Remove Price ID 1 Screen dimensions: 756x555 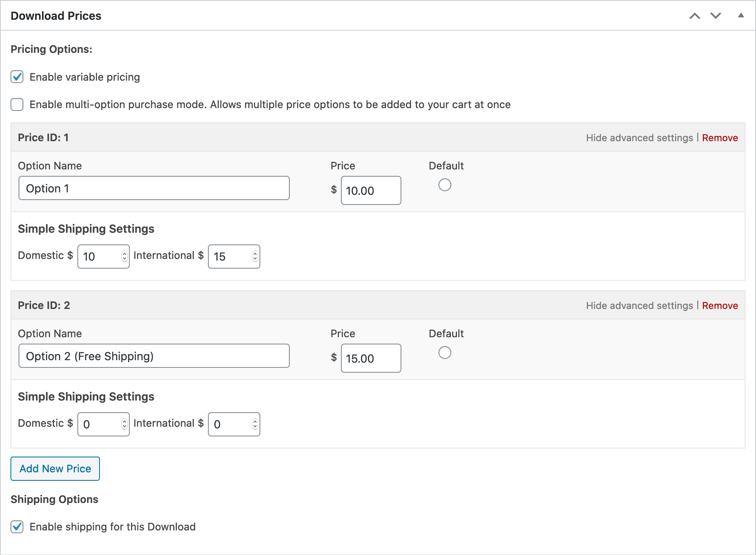click(x=720, y=138)
